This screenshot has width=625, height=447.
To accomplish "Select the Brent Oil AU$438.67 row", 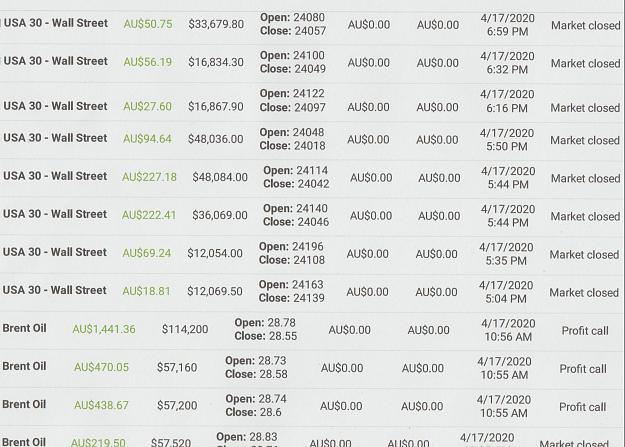I will tap(312, 406).
